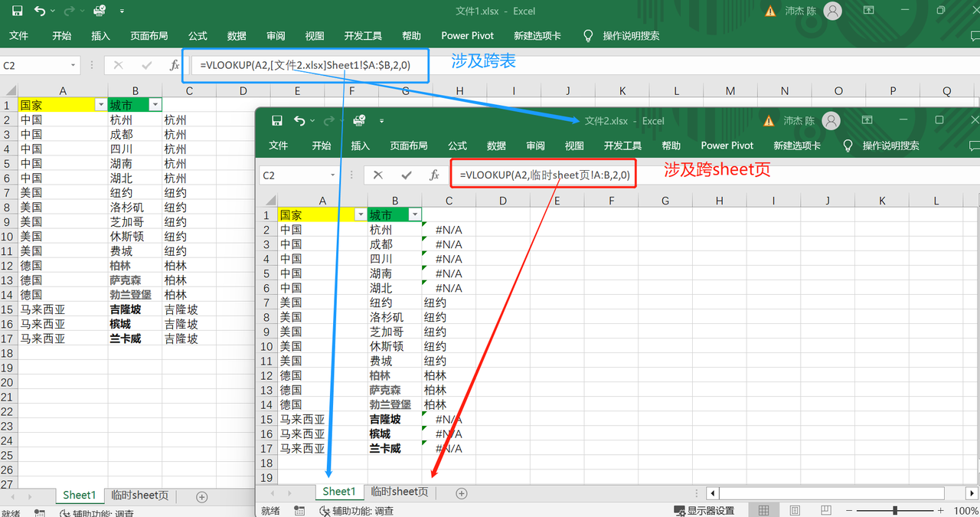
Task: Open the 数据 ribbon tab in 文件2.xlsx
Action: point(496,146)
